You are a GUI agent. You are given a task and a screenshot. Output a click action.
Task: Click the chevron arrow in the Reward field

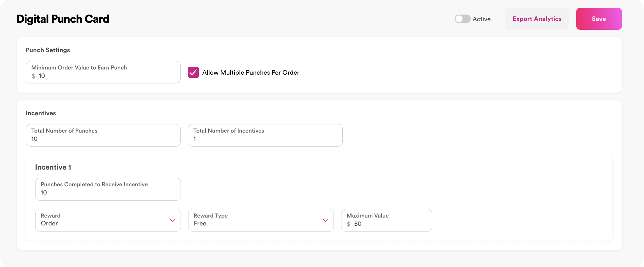[172, 221]
